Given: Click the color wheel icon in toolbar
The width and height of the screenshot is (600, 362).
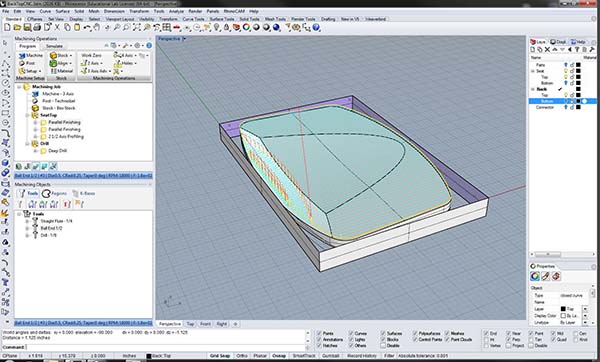Looking at the screenshot, I should [x=246, y=27].
